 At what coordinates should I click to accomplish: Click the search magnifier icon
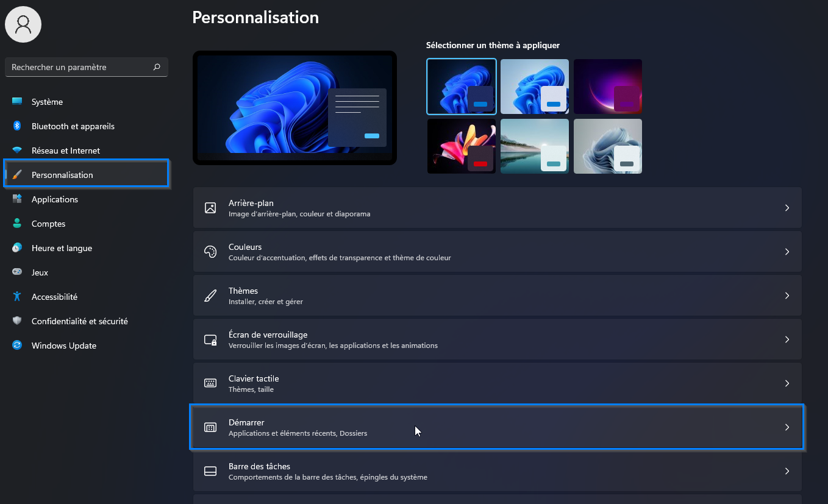pos(157,67)
